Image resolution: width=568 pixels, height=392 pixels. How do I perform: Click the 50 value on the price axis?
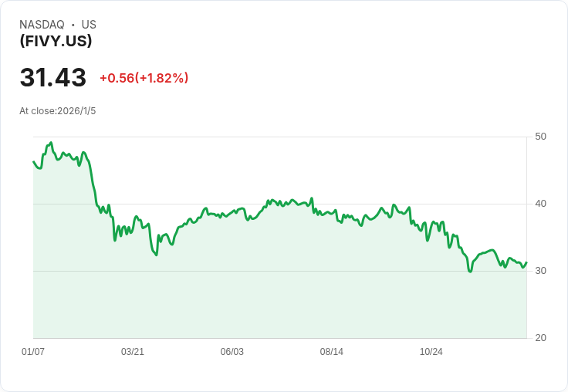(x=540, y=137)
